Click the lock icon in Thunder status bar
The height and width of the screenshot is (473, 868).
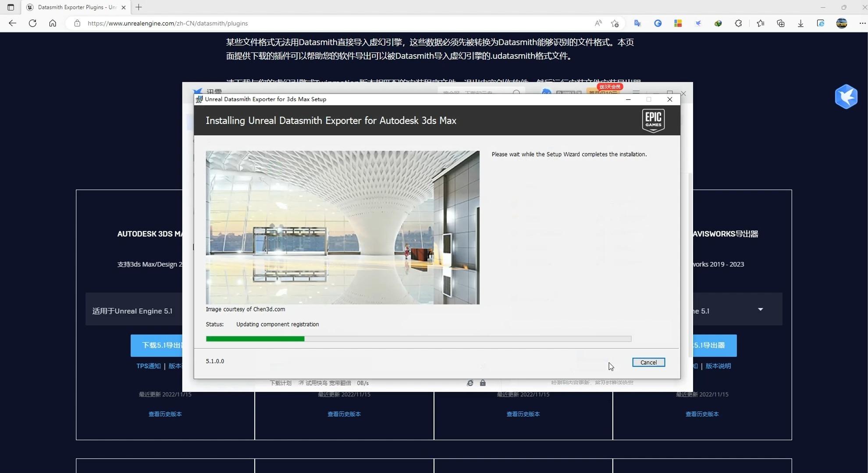tap(483, 383)
